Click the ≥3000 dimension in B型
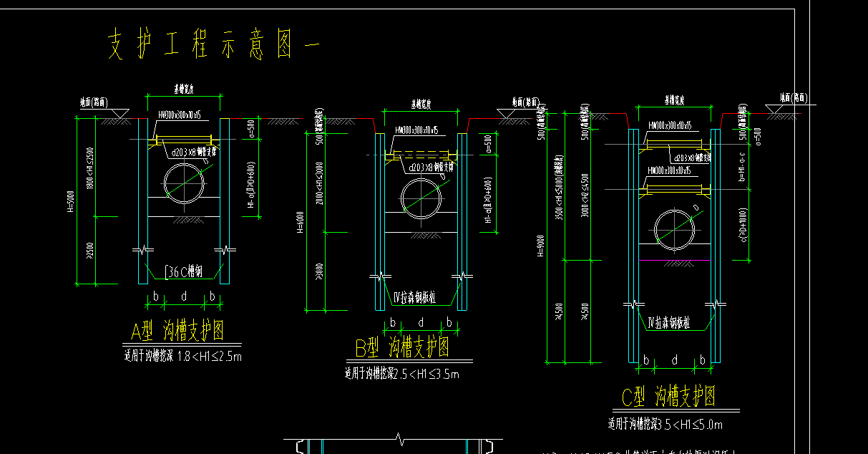The width and height of the screenshot is (868, 454). click(x=319, y=273)
